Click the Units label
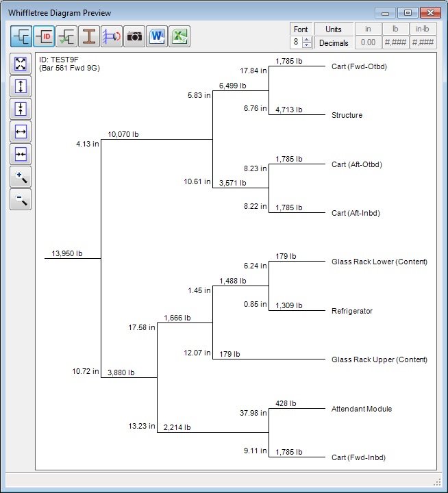Image resolution: width=448 pixels, height=493 pixels. (334, 29)
